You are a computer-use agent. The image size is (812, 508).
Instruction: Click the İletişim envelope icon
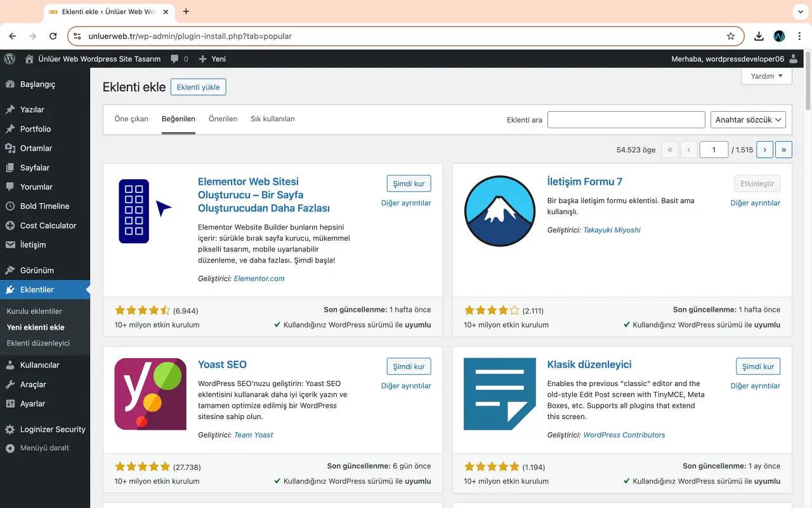tap(10, 244)
